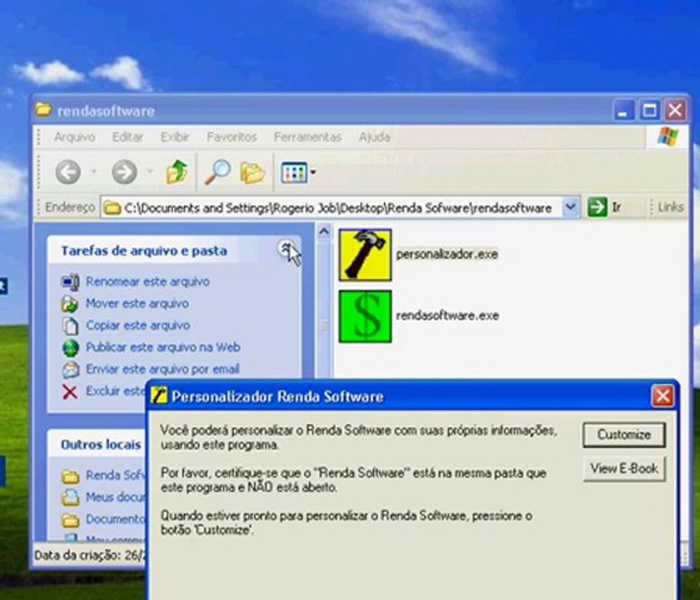Minimize the rendasoftware explorer window

click(623, 110)
